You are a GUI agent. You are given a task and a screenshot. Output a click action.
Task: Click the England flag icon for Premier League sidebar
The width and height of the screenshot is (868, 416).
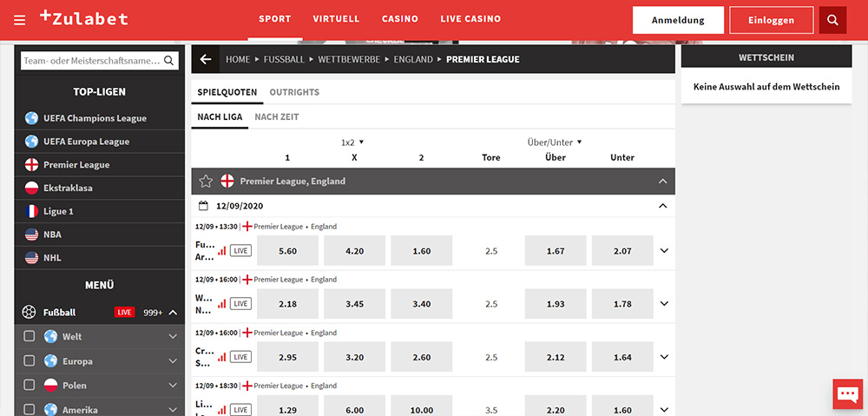point(31,164)
